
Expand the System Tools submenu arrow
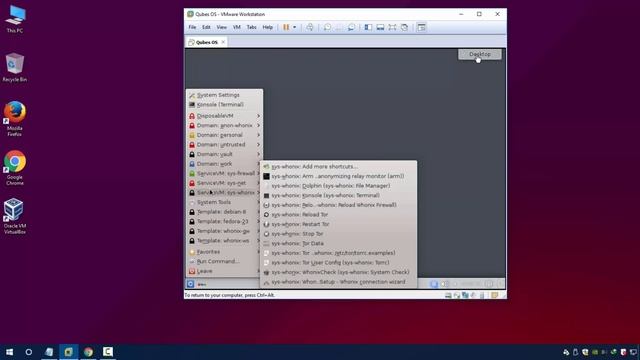(x=258, y=202)
